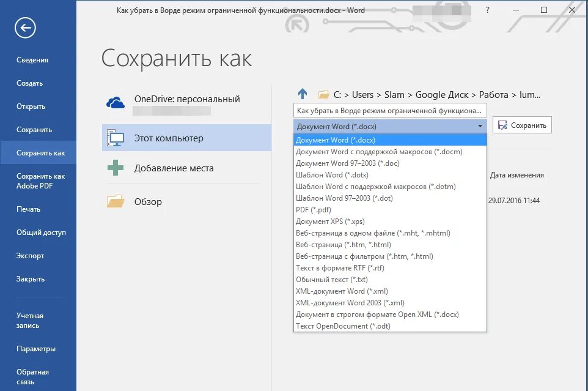Go to Экспорт section
588x391 pixels.
click(30, 256)
